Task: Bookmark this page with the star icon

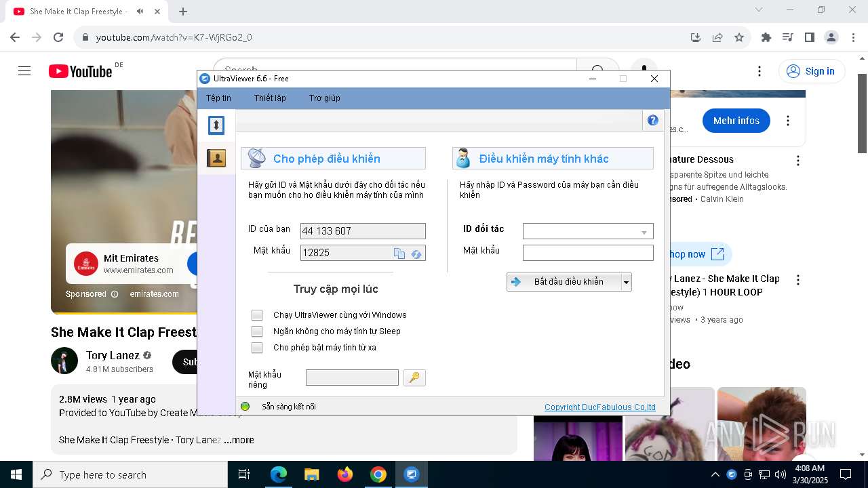Action: tap(739, 37)
